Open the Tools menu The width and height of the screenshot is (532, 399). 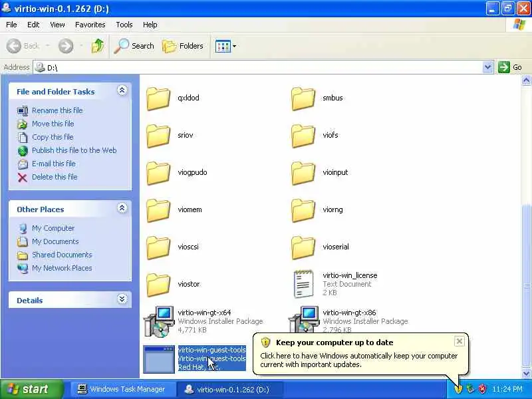coord(124,25)
